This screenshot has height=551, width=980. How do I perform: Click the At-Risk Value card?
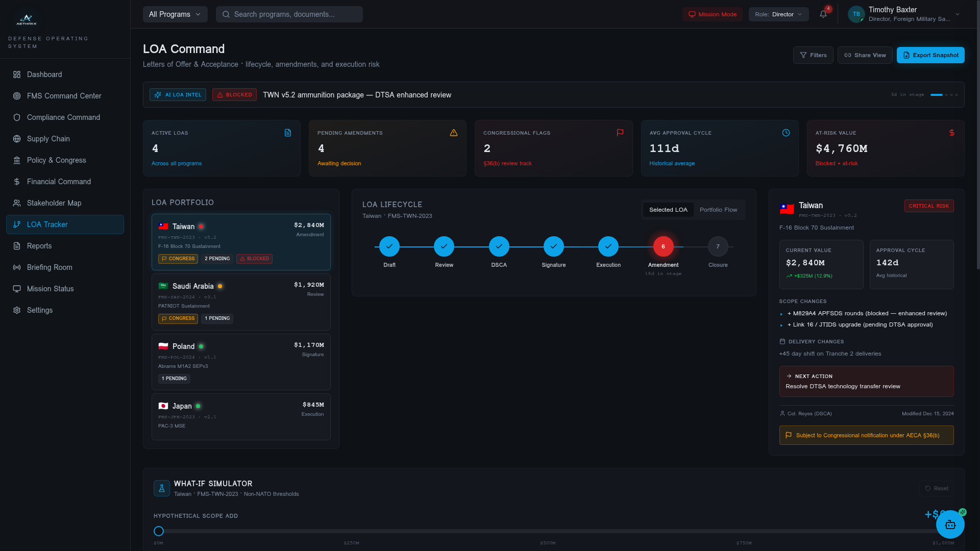(885, 148)
